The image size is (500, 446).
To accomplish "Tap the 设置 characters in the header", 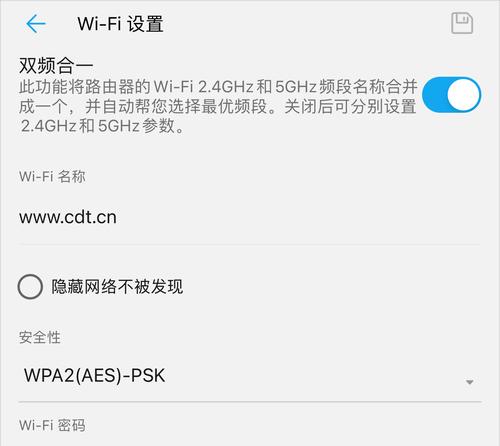I will [x=146, y=24].
